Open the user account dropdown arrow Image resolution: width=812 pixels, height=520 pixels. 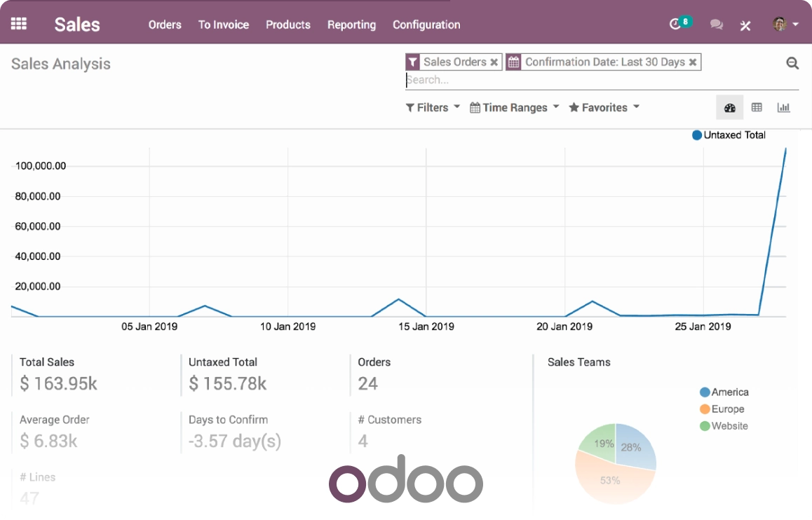(795, 25)
